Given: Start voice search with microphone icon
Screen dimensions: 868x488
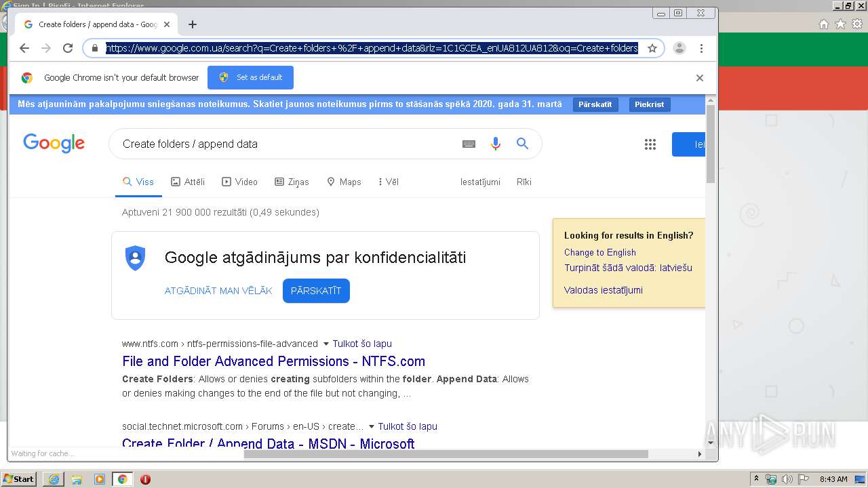Looking at the screenshot, I should [x=496, y=144].
